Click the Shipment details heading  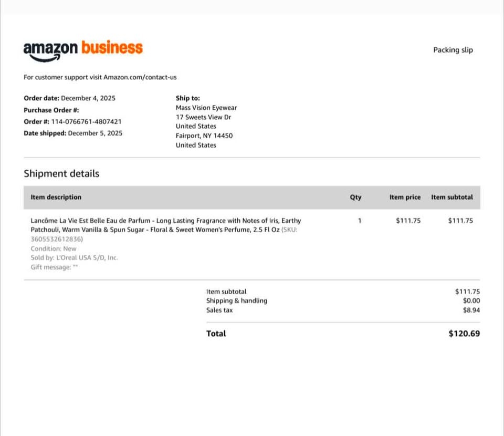61,174
